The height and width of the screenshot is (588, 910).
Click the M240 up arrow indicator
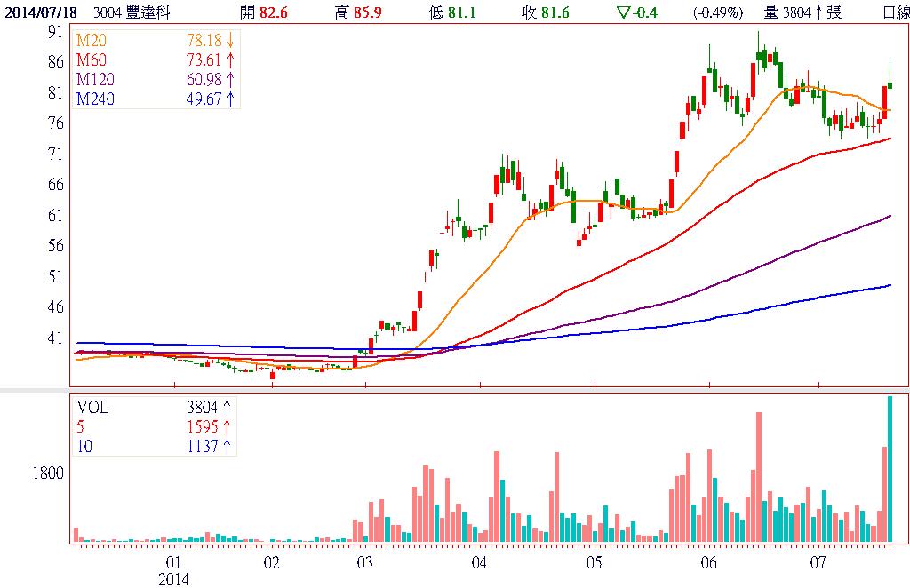click(x=230, y=99)
